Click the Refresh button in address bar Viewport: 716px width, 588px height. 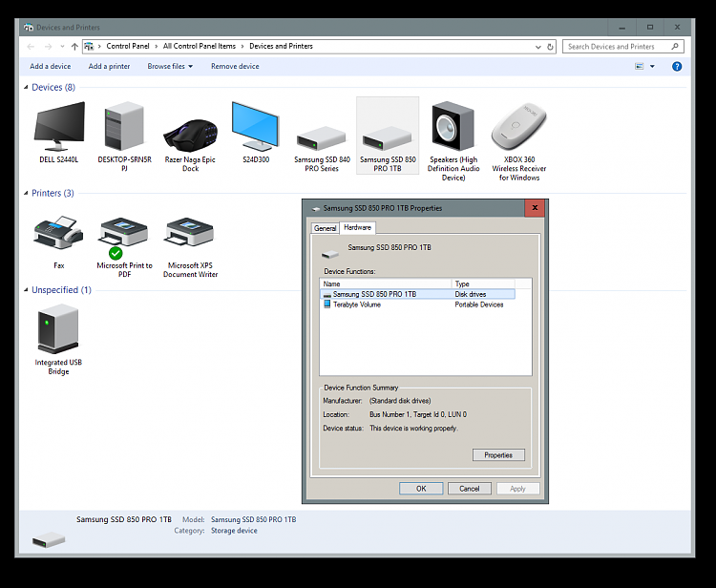point(550,47)
